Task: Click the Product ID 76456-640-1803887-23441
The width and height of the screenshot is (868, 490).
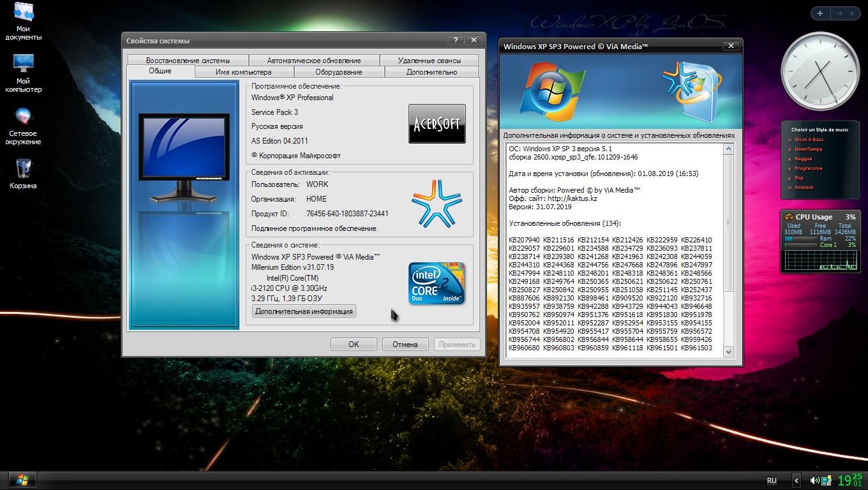Action: click(347, 214)
